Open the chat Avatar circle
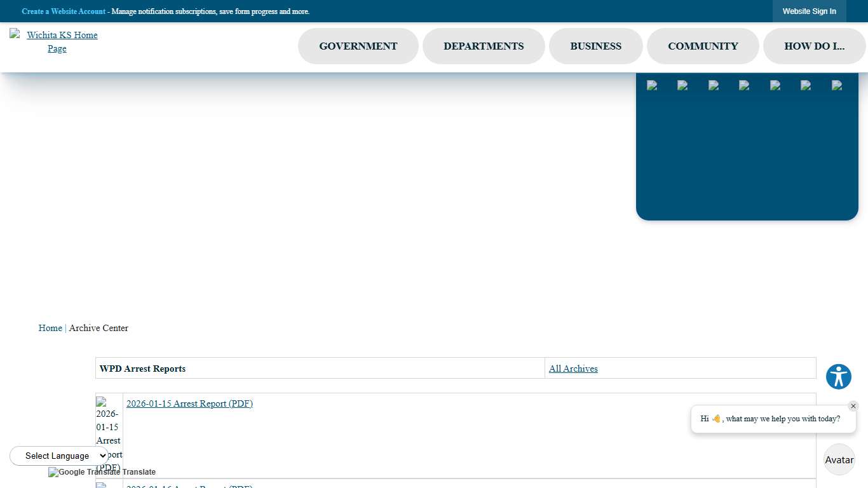 click(839, 459)
